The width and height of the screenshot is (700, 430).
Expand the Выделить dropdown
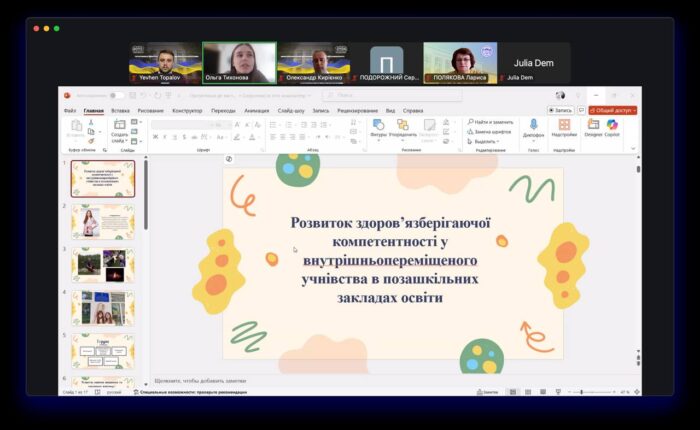click(x=486, y=141)
